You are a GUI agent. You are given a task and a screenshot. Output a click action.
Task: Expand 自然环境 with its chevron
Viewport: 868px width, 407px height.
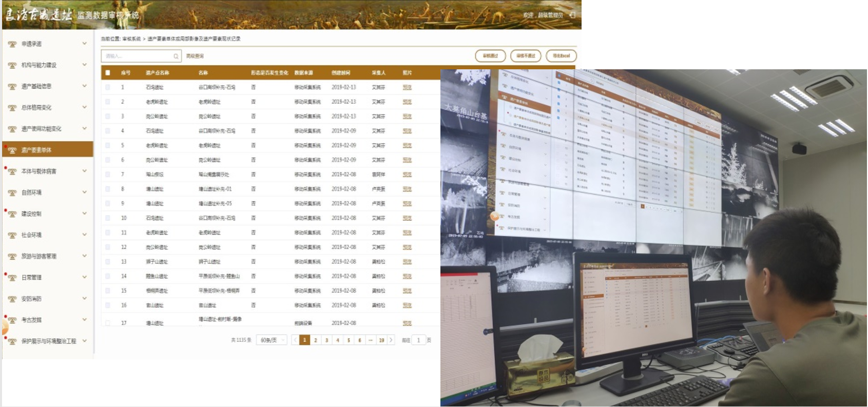pyautogui.click(x=85, y=192)
